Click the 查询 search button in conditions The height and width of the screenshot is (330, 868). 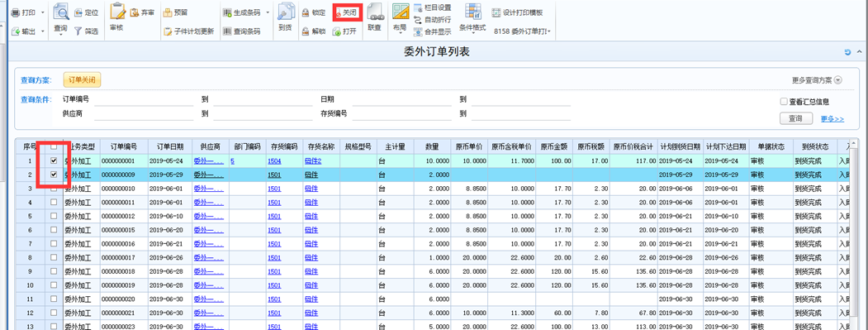pos(796,119)
